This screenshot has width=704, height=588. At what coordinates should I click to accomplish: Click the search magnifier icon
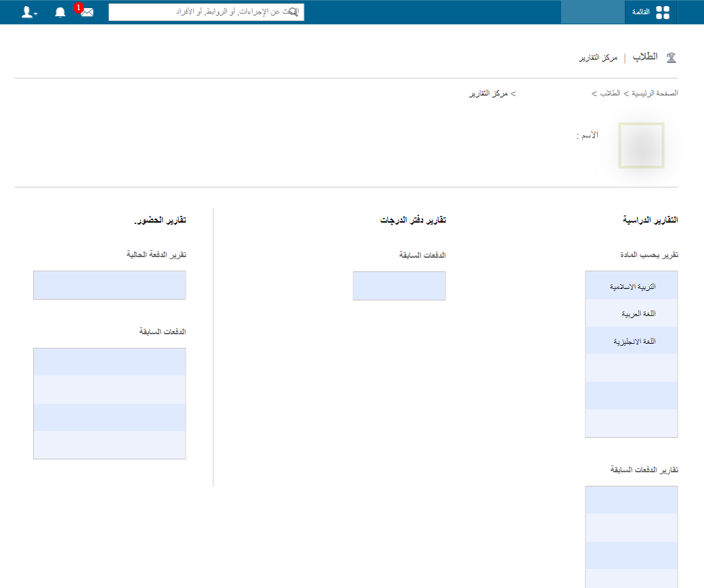293,12
